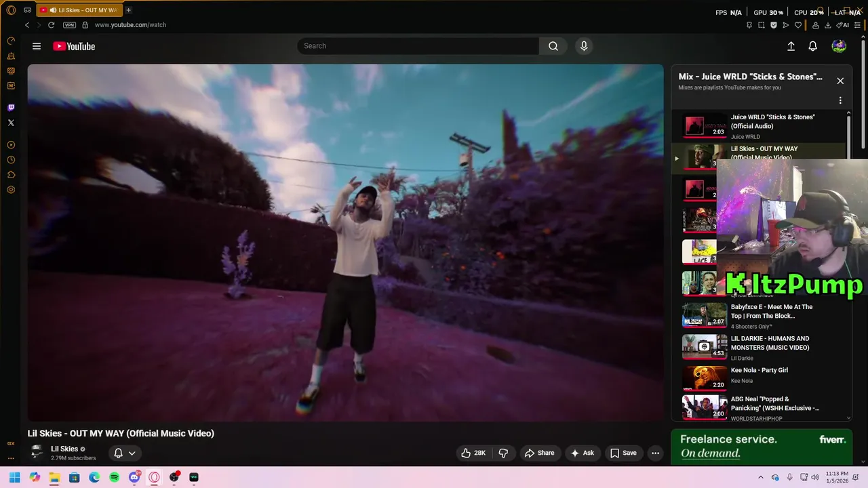
Task: Play LIL DARKIE HUMANS AND MONSTERS video
Action: (x=759, y=347)
